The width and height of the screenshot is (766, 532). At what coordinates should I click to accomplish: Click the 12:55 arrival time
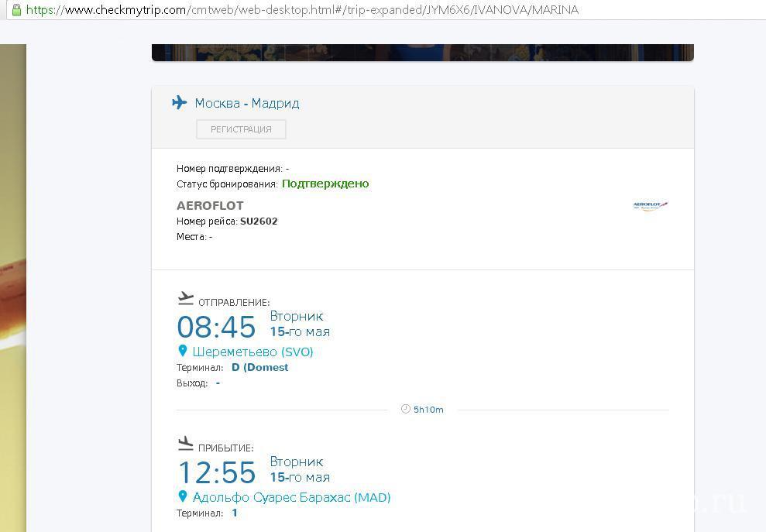(x=216, y=472)
